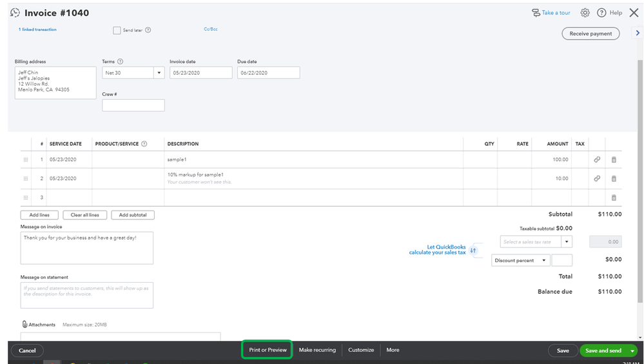Click the Billing address text box
Screen dimensions: 644x364
click(55, 83)
